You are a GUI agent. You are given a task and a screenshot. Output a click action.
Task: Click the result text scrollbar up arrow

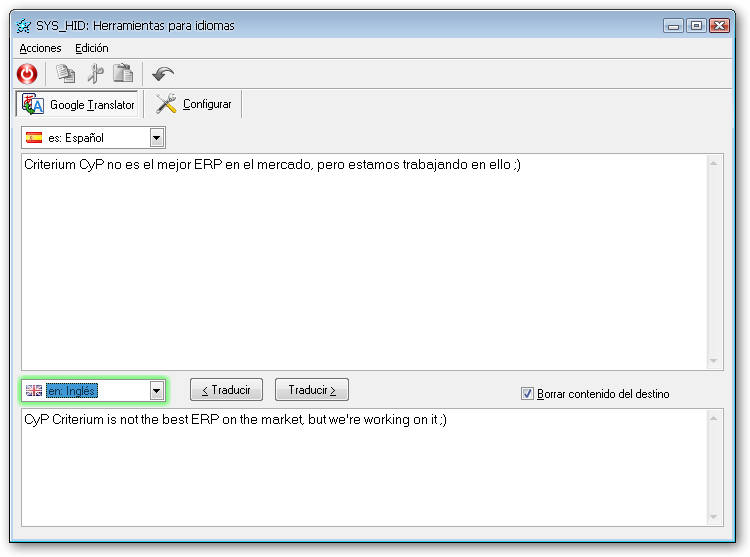(x=714, y=418)
